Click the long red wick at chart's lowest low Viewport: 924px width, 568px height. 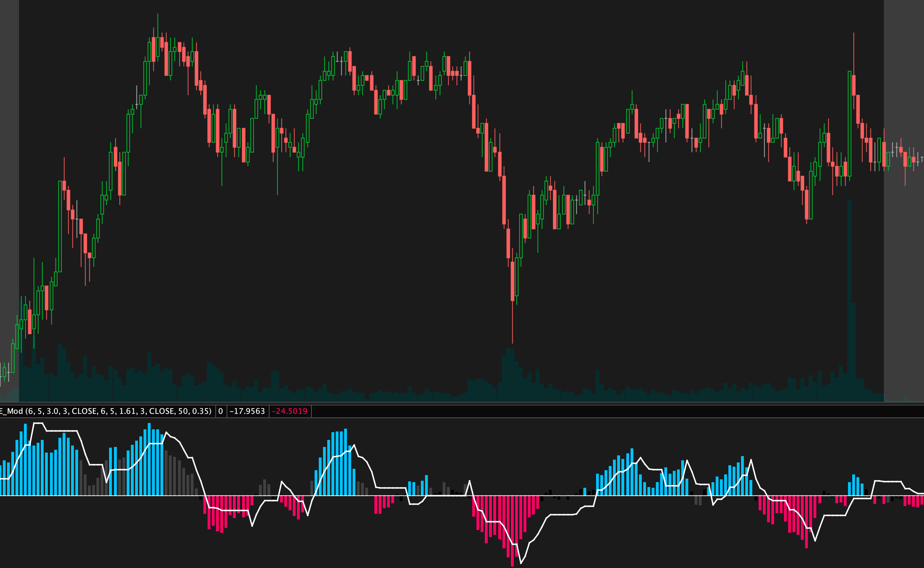(512, 323)
